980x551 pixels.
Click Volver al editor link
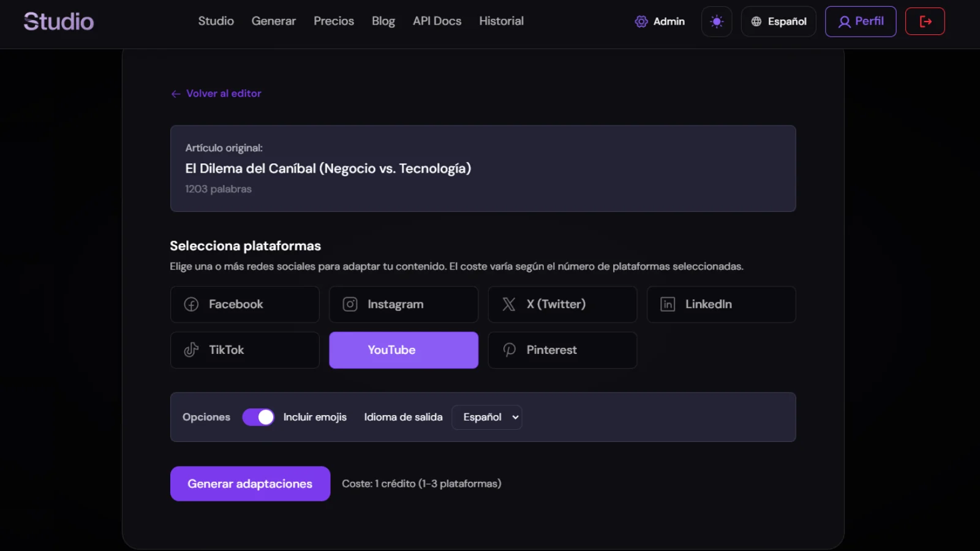click(216, 93)
